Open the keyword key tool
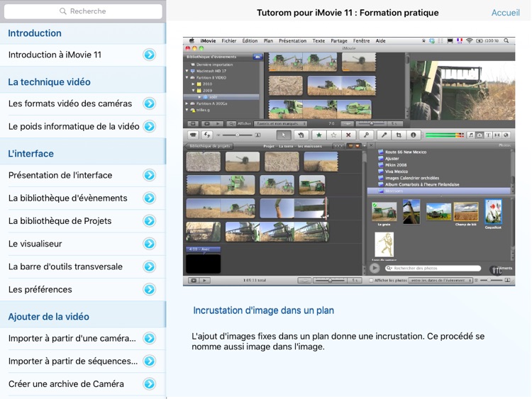This screenshot has height=399, width=532. 366,135
